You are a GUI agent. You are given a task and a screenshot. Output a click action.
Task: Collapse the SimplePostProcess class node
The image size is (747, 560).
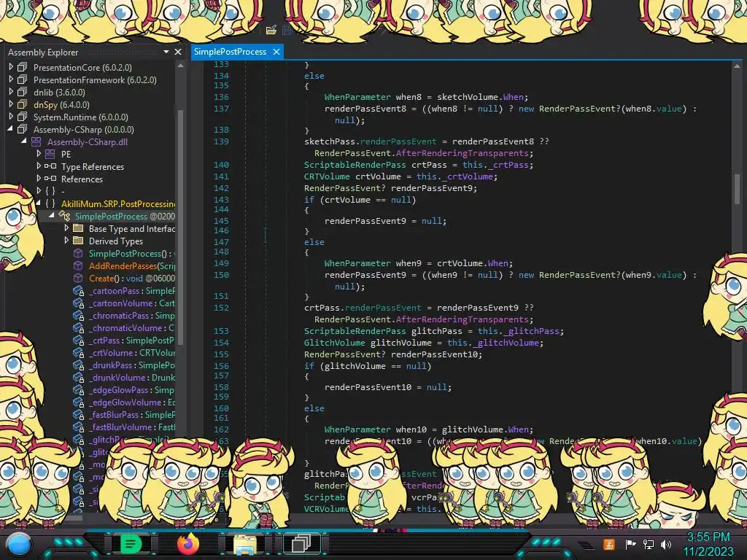[52, 216]
